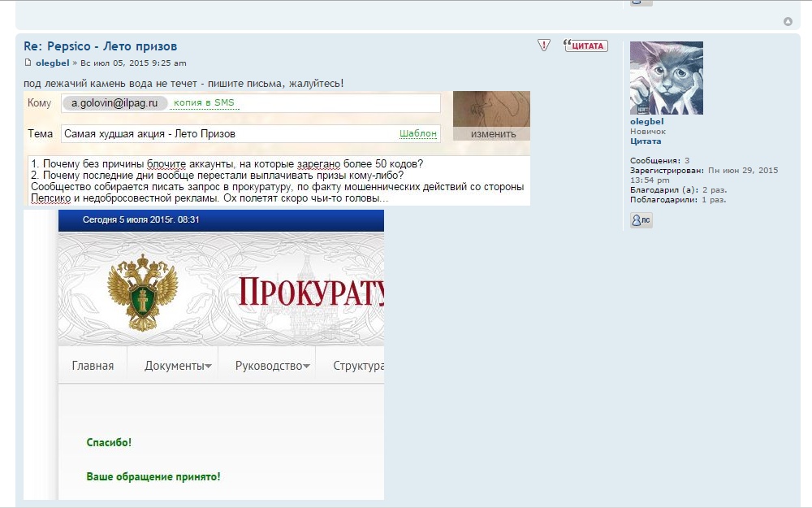Image resolution: width=812 pixels, height=508 pixels.
Task: Open the olegbel username link in sidebar
Action: pyautogui.click(x=646, y=122)
